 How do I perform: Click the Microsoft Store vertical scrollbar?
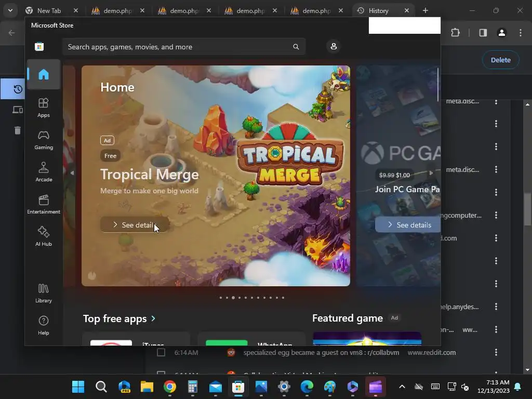coord(438,85)
